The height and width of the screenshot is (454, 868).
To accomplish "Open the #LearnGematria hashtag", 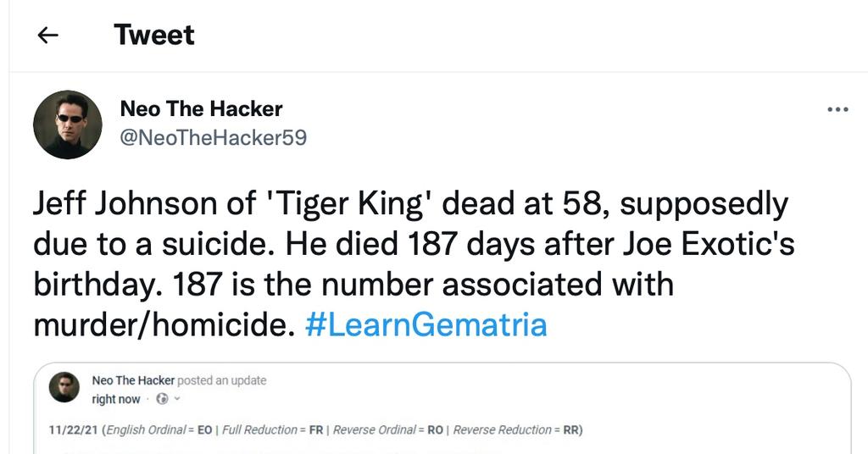I will pos(426,324).
